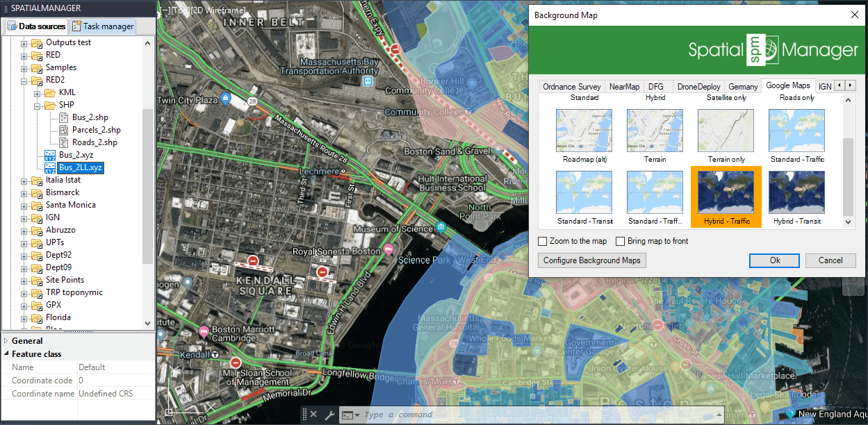Screen dimensions: 868x425
Task: Switch to the Data sources tab
Action: pos(36,26)
